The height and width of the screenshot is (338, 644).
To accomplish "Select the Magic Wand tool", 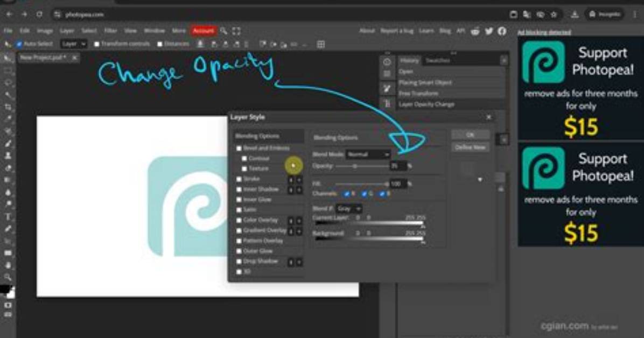I will click(x=8, y=95).
